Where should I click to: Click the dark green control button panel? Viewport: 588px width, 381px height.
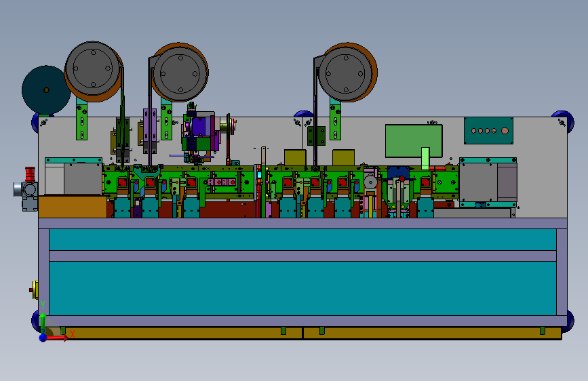pos(488,130)
